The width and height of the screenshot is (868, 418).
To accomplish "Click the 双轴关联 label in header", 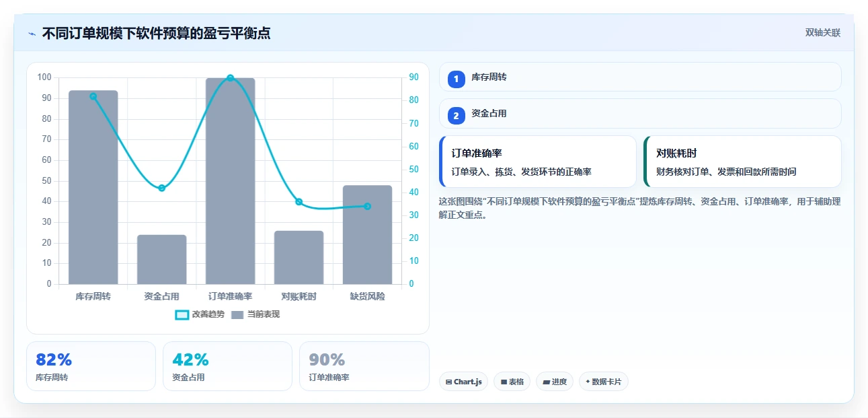I will (x=823, y=32).
